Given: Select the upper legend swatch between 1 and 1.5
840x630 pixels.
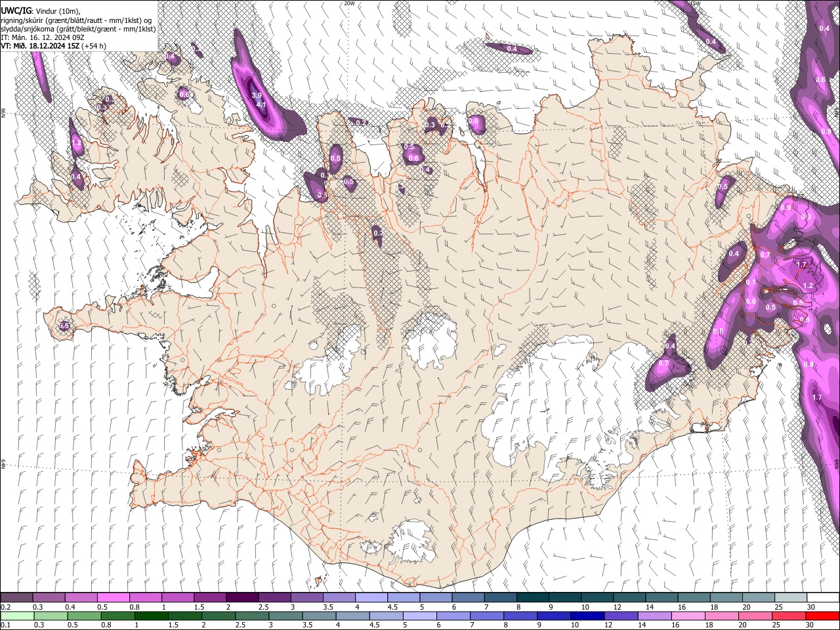Looking at the screenshot, I should (177, 597).
